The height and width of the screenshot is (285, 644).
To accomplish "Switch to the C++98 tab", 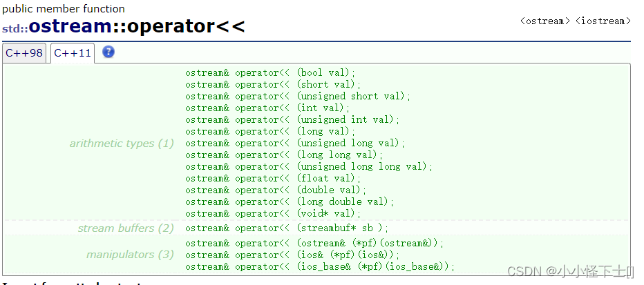I will tap(24, 53).
